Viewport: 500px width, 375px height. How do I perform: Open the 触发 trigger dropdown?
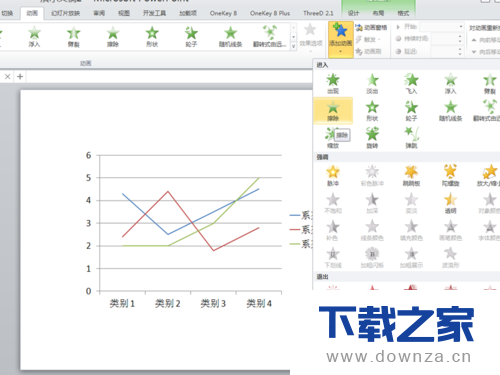point(368,39)
